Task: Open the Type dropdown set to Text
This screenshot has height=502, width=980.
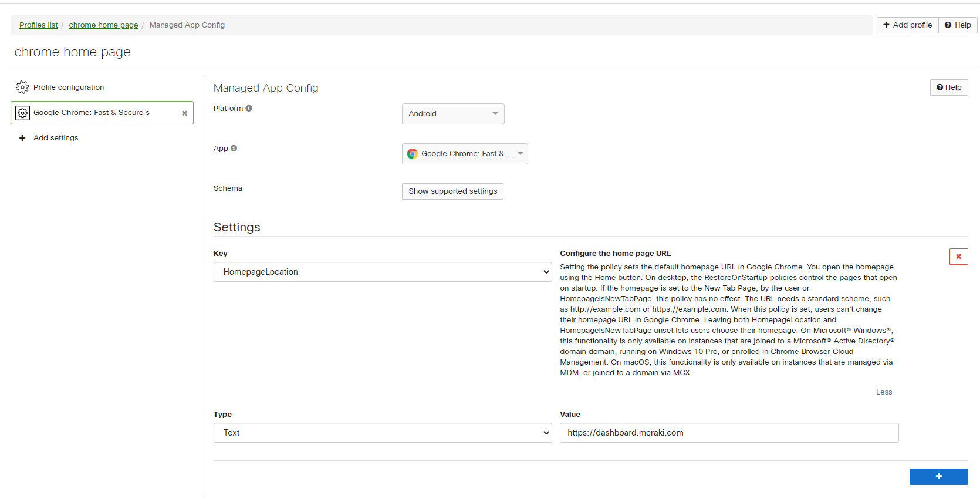Action: click(382, 433)
